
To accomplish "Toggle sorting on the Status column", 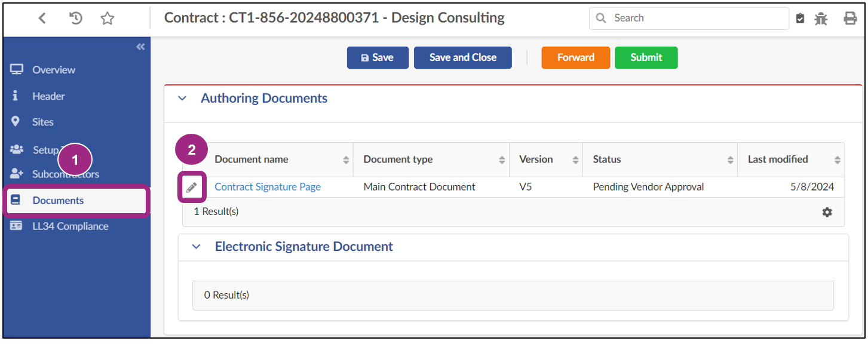I will [730, 159].
